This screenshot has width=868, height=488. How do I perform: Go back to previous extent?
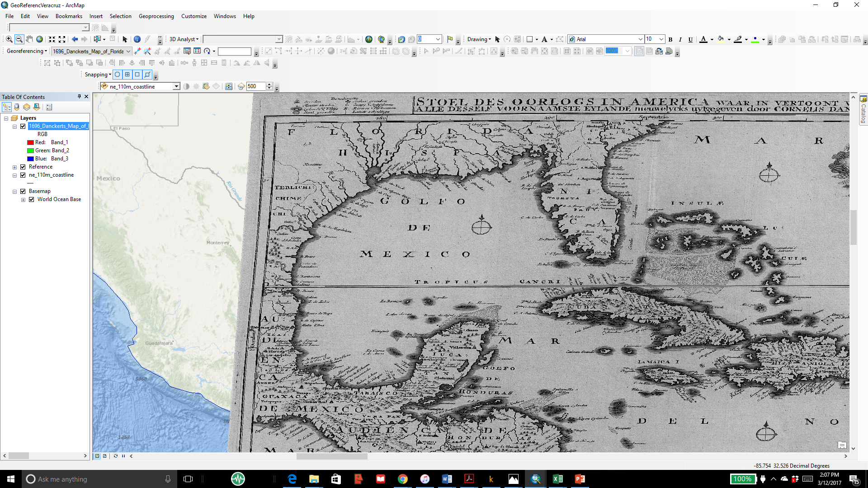pyautogui.click(x=75, y=39)
